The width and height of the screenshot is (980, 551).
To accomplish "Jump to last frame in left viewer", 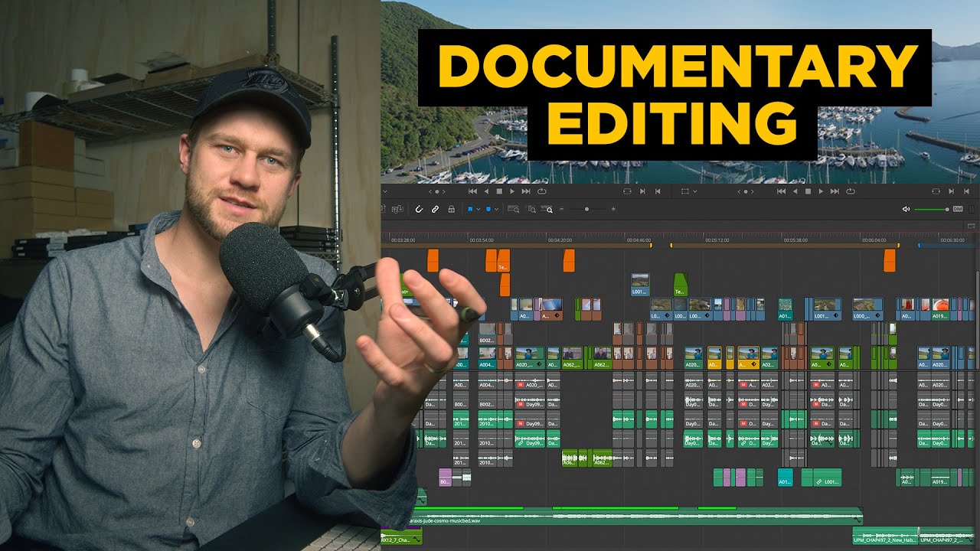I will tap(526, 191).
